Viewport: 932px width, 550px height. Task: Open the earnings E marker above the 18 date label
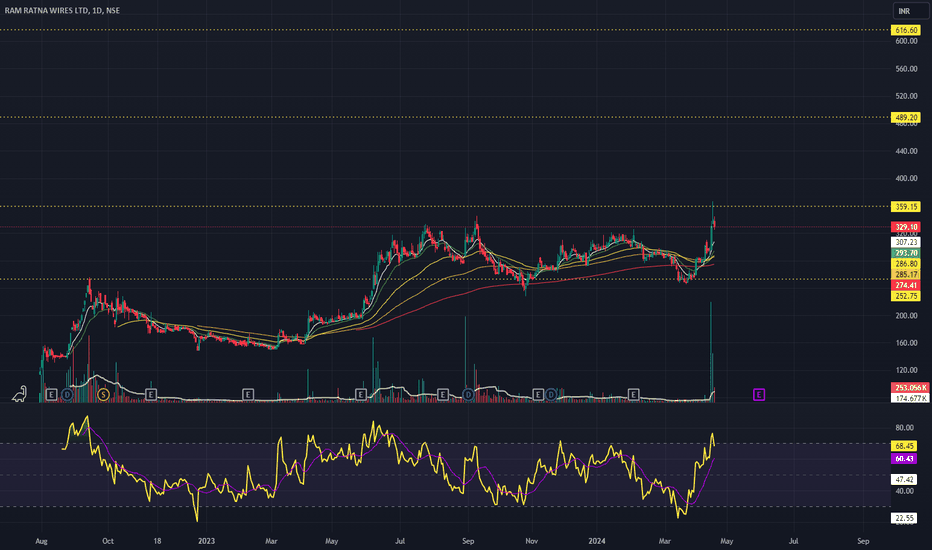151,394
